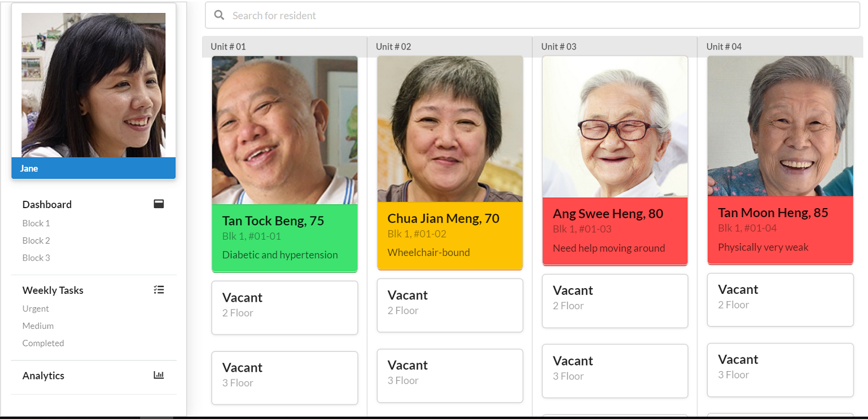Image resolution: width=868 pixels, height=419 pixels.
Task: Click the Unit # 03 header
Action: [558, 47]
